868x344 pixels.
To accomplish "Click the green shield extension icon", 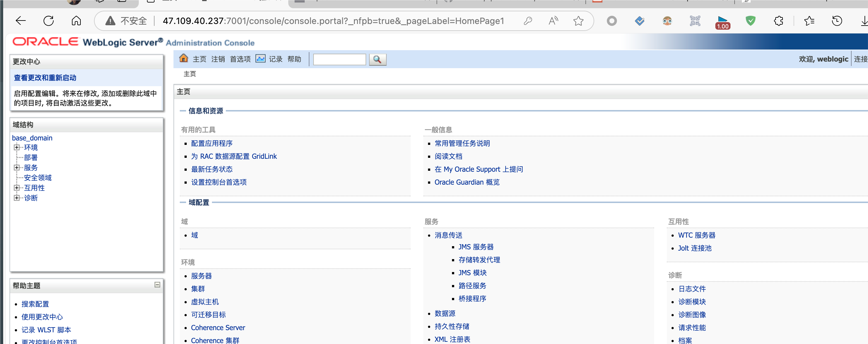I will tap(750, 21).
